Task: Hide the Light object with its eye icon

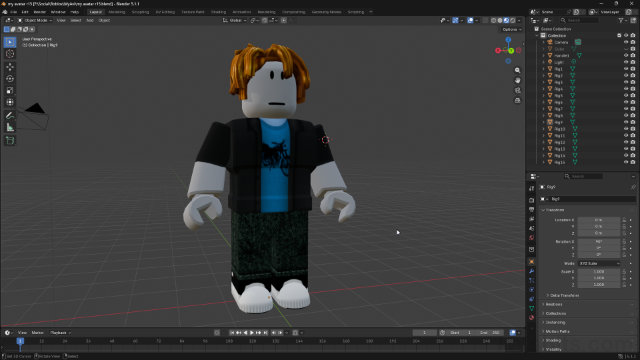Action: click(x=626, y=62)
